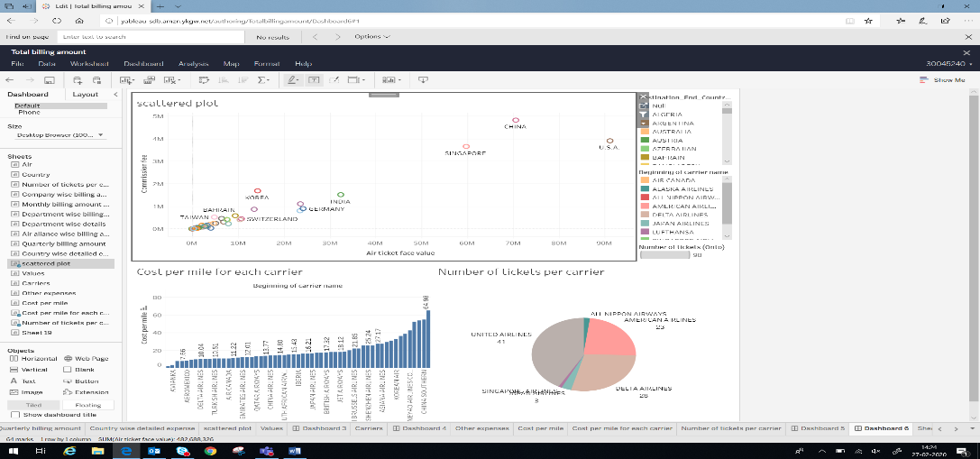Click the LUFTHANSA legend color swatch

643,232
